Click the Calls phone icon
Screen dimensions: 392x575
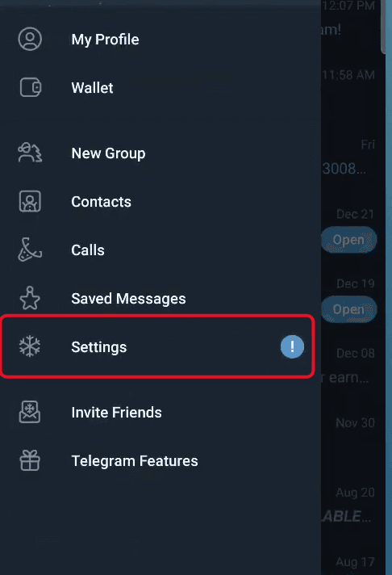click(x=30, y=250)
